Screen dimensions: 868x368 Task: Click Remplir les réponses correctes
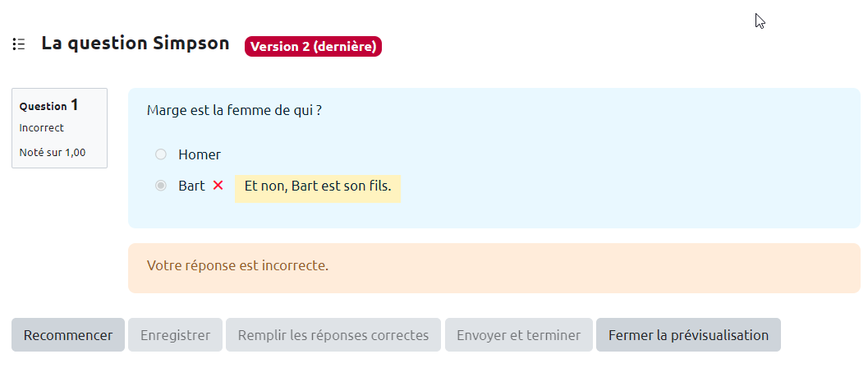coord(333,335)
